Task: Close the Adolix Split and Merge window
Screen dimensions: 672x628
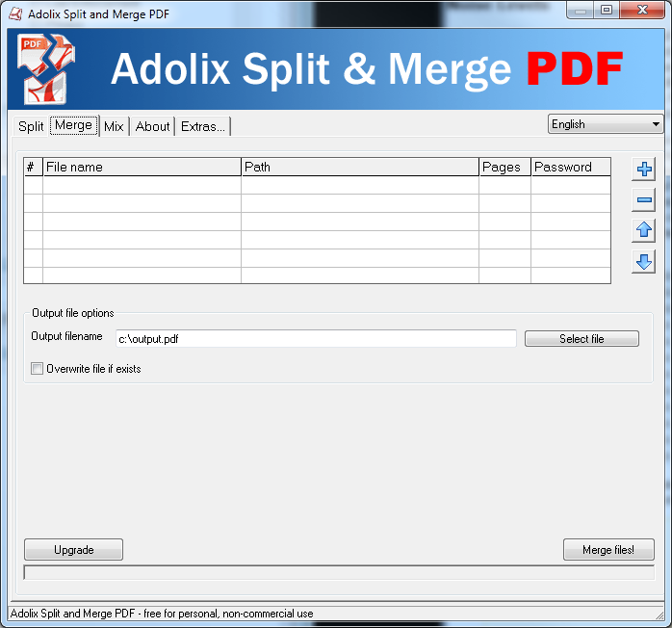Action: (642, 11)
